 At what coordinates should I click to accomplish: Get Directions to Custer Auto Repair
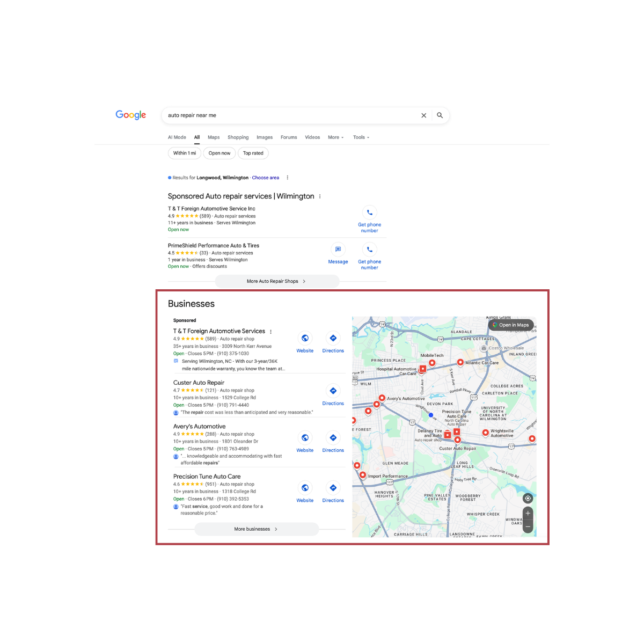point(333,391)
